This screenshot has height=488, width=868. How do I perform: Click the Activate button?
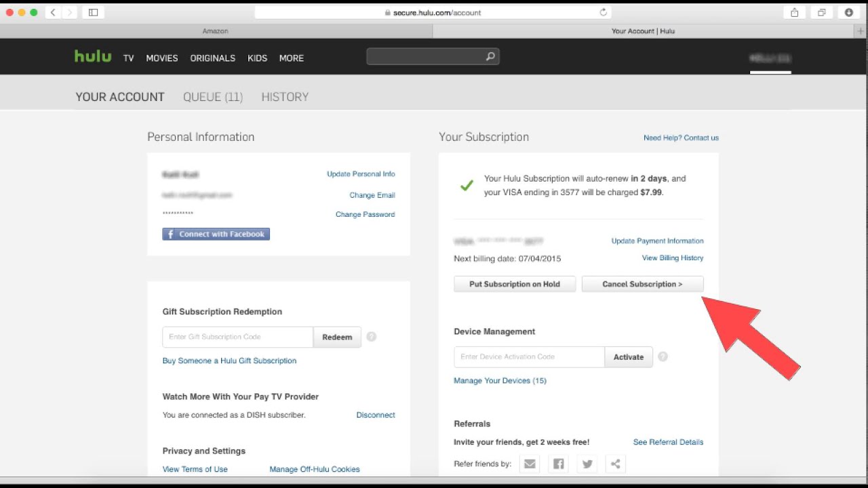tap(629, 357)
